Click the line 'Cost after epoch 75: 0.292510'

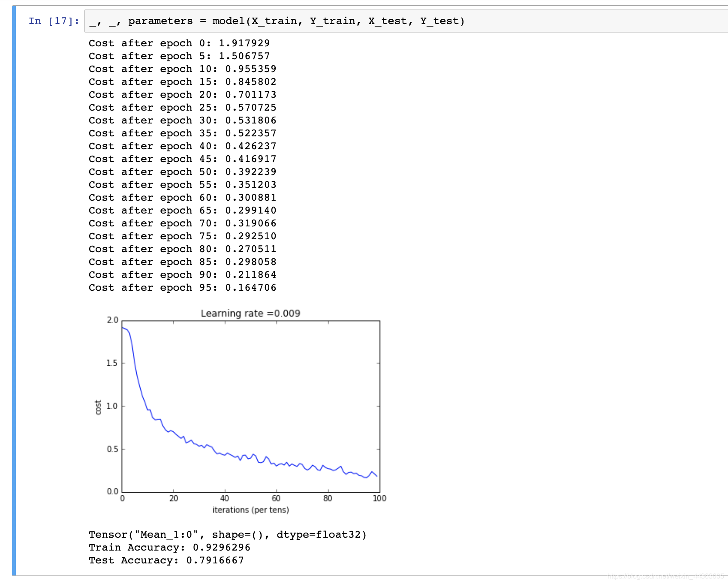tap(183, 236)
